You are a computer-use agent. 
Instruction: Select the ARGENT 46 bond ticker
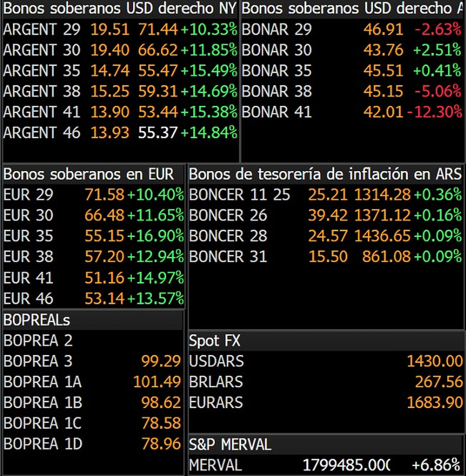tap(42, 133)
